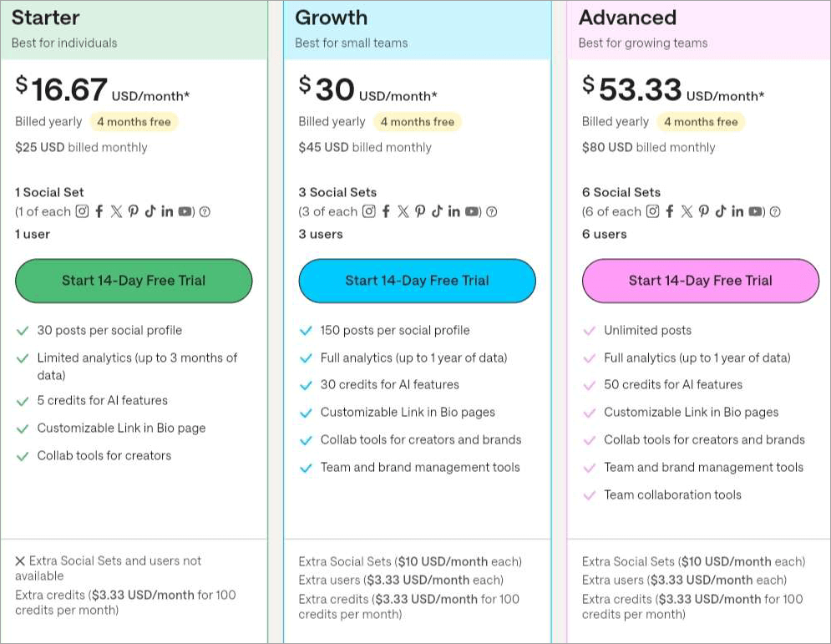Click Instagram icon in Growth plan
Image resolution: width=831 pixels, height=644 pixels.
[x=368, y=211]
